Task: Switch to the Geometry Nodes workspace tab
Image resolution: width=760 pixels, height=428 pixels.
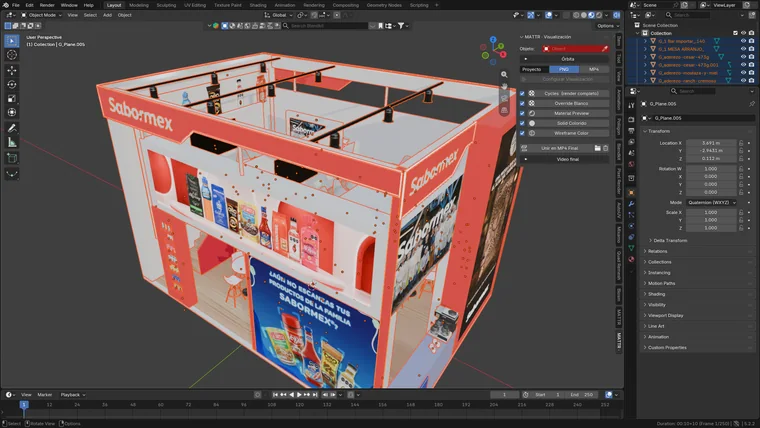Action: [384, 5]
